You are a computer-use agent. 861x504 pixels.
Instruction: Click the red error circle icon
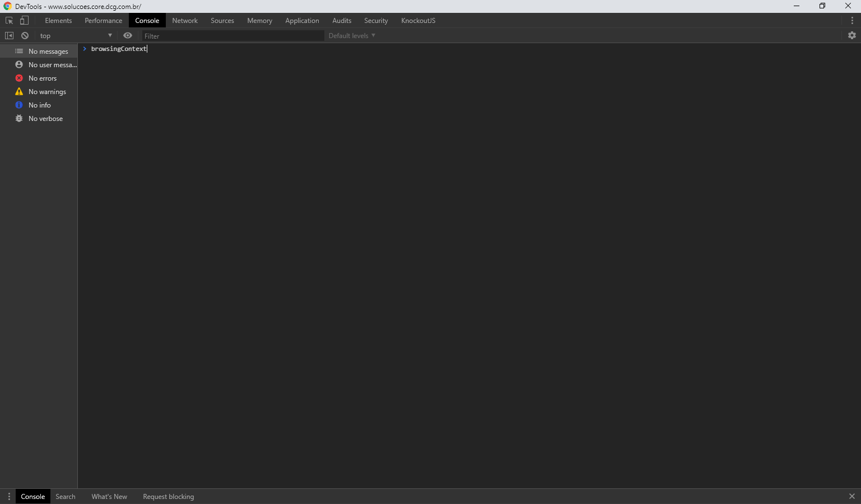pos(19,78)
